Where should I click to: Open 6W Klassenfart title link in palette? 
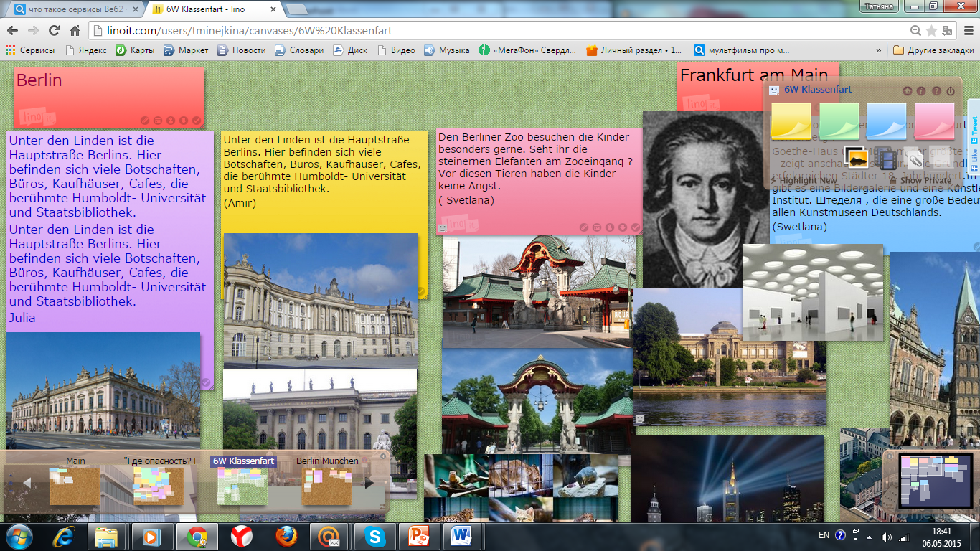pos(818,90)
